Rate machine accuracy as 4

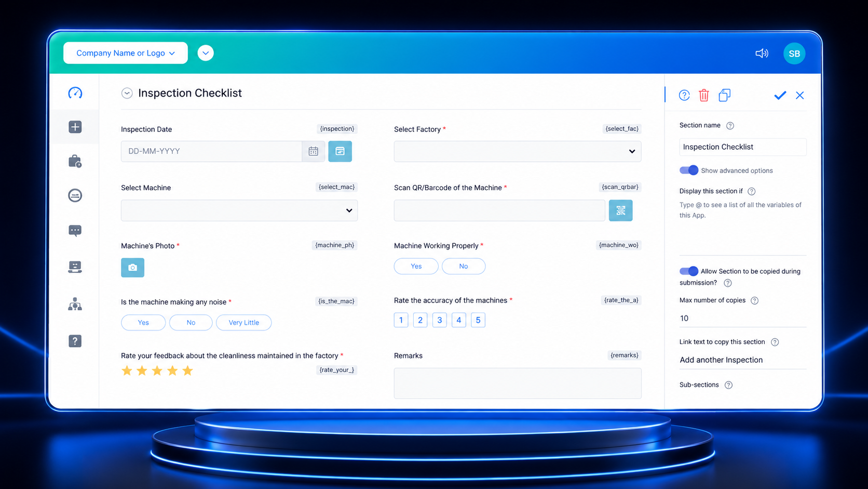coord(459,320)
